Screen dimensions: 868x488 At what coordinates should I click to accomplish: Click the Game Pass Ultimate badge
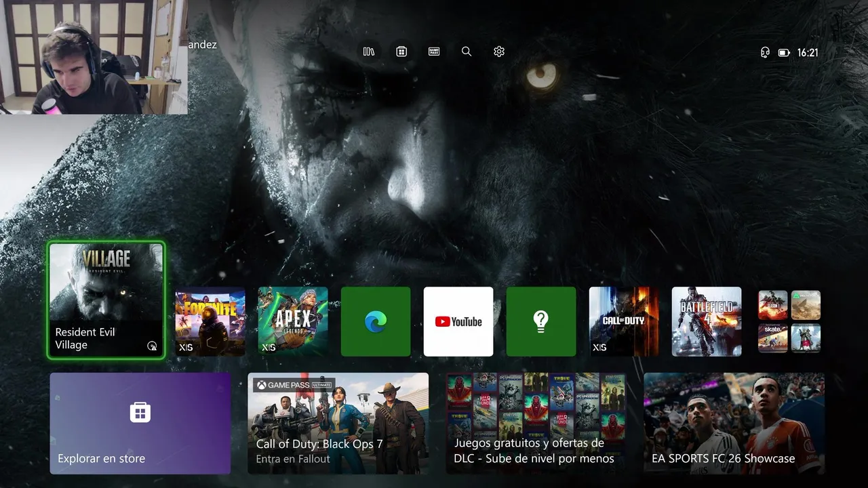[294, 385]
